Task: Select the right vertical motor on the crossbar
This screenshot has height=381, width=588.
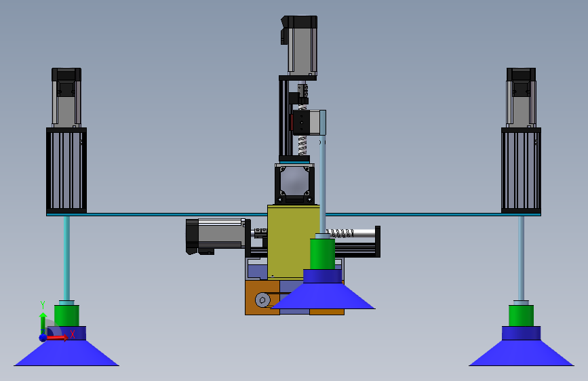Action: tap(522, 98)
